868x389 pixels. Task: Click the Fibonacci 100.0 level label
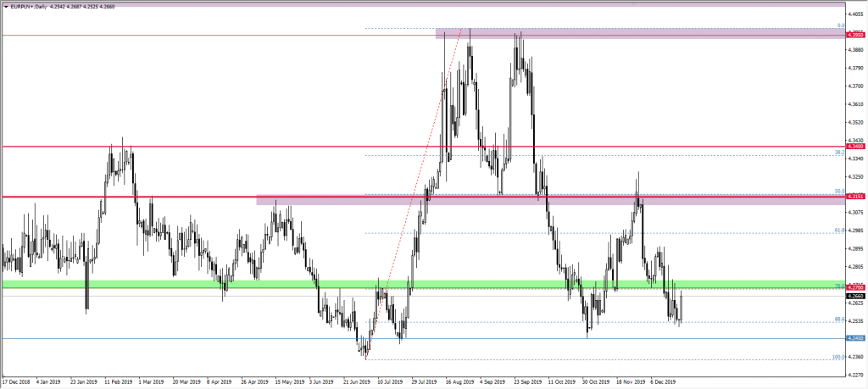(838, 357)
